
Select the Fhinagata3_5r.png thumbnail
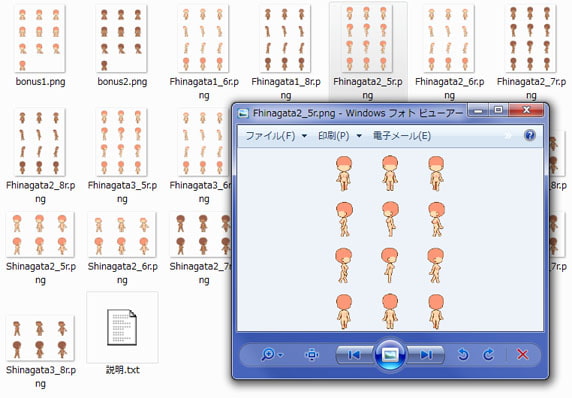point(121,142)
